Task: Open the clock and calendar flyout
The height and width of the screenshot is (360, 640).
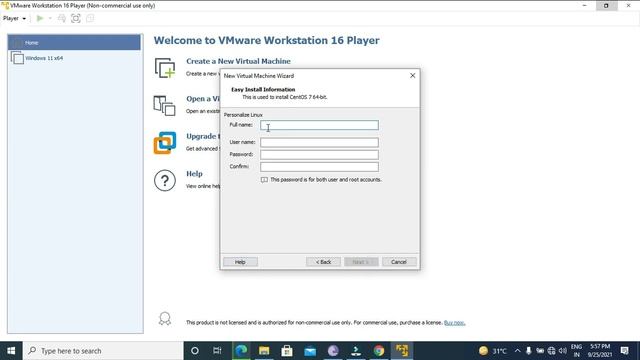Action: [600, 351]
